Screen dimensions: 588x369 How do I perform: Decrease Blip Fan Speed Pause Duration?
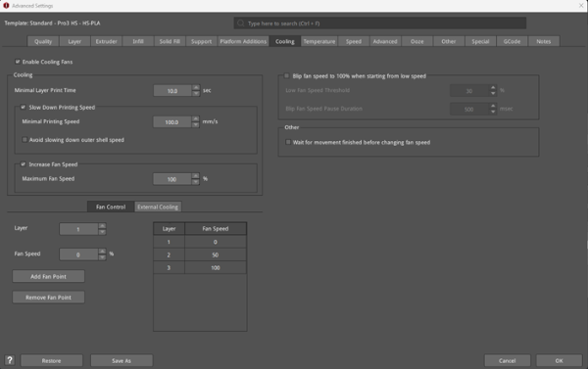point(493,112)
